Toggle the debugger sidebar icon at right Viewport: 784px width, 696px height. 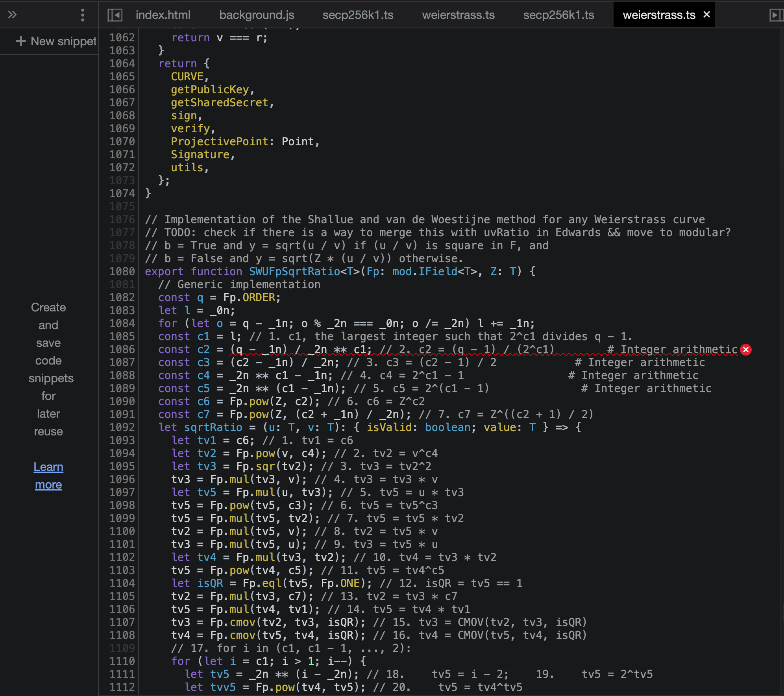(777, 15)
